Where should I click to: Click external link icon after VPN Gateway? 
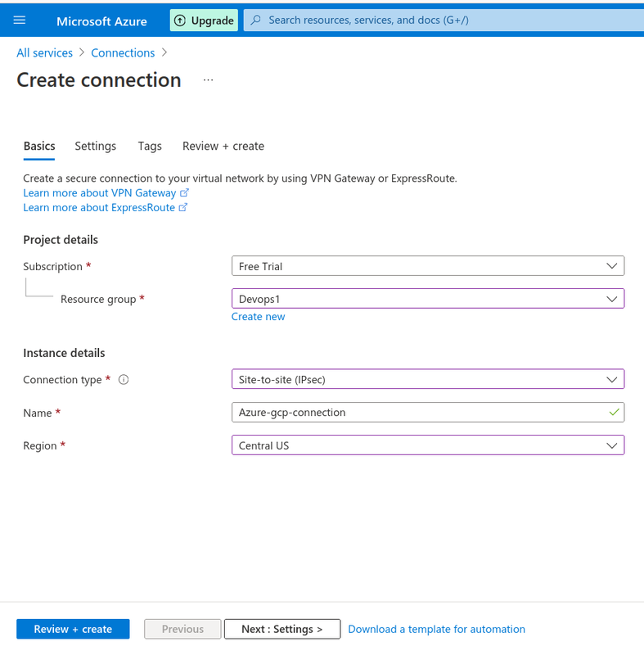[184, 192]
